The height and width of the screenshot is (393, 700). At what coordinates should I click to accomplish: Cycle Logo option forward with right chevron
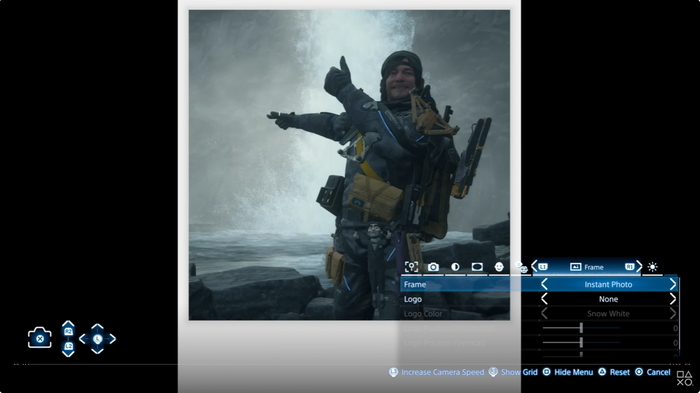point(673,299)
